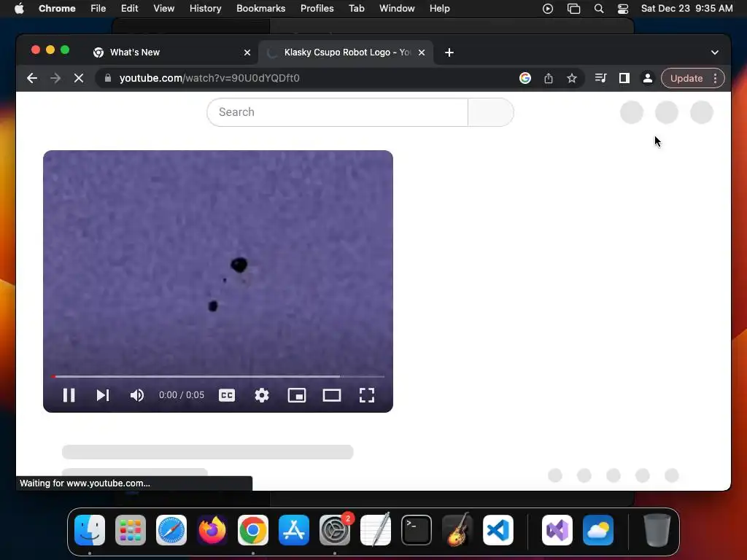The image size is (747, 560).
Task: Open the Chrome profile menu
Action: 648,78
